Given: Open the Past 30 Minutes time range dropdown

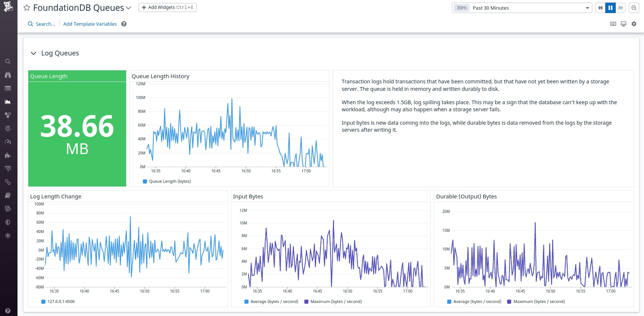Looking at the screenshot, I should (522, 8).
